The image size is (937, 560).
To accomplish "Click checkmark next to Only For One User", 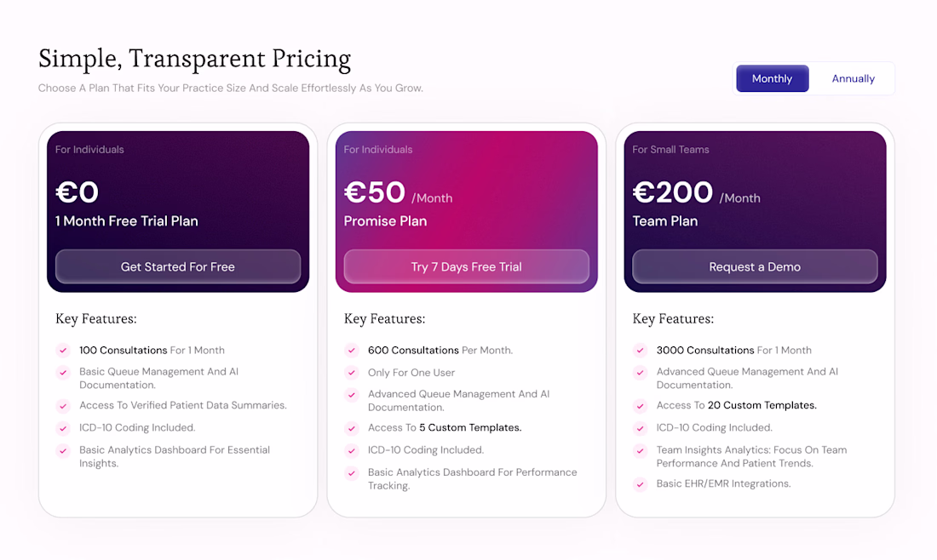I will 352,373.
